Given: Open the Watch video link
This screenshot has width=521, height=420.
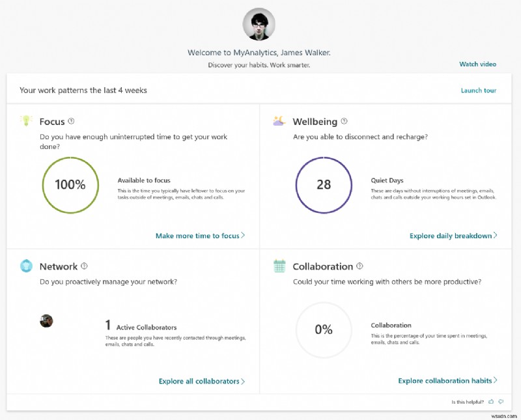Looking at the screenshot, I should click(x=478, y=64).
